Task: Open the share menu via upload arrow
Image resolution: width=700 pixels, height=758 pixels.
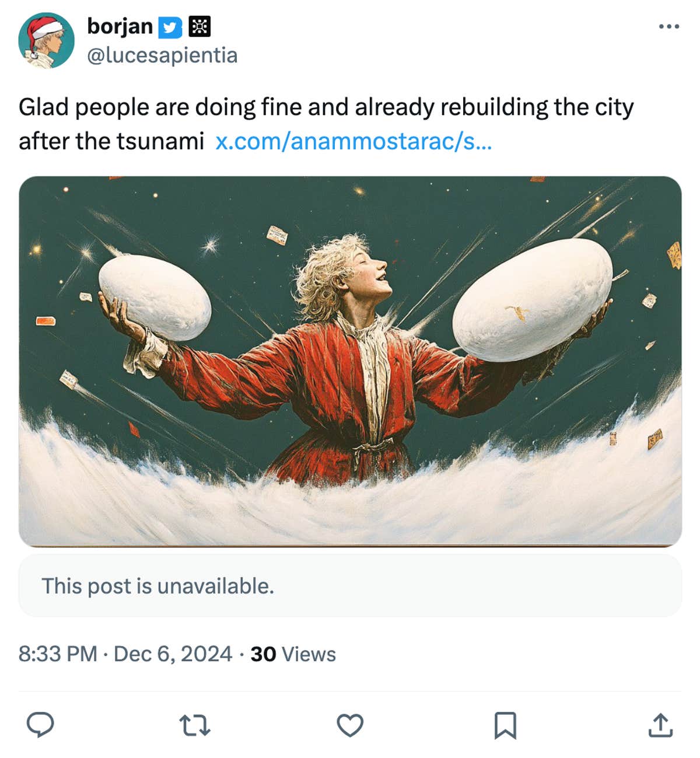Action: pyautogui.click(x=661, y=726)
